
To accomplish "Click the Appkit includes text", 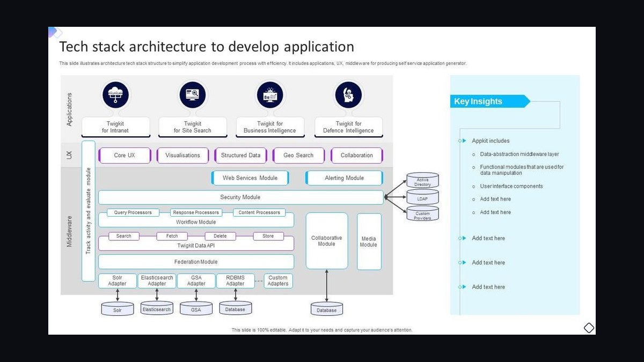I will 491,141.
